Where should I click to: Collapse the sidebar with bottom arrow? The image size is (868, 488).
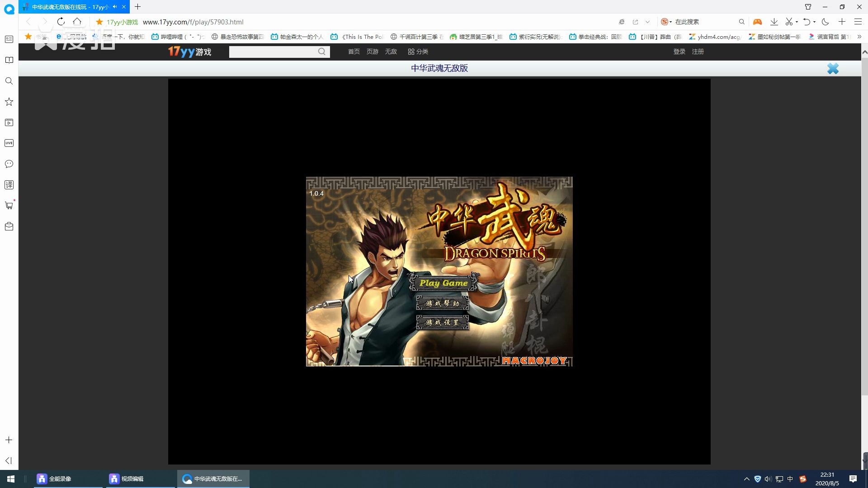pos(9,460)
